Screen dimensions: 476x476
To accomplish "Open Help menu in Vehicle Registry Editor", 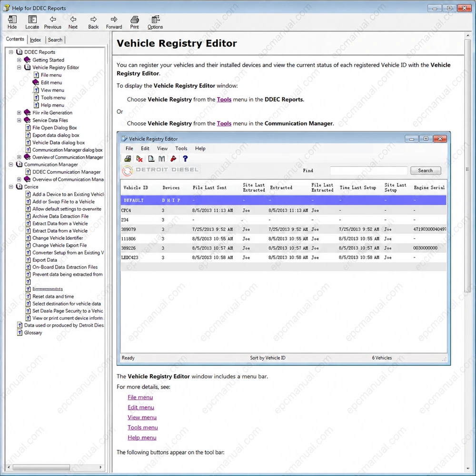I will tap(200, 149).
